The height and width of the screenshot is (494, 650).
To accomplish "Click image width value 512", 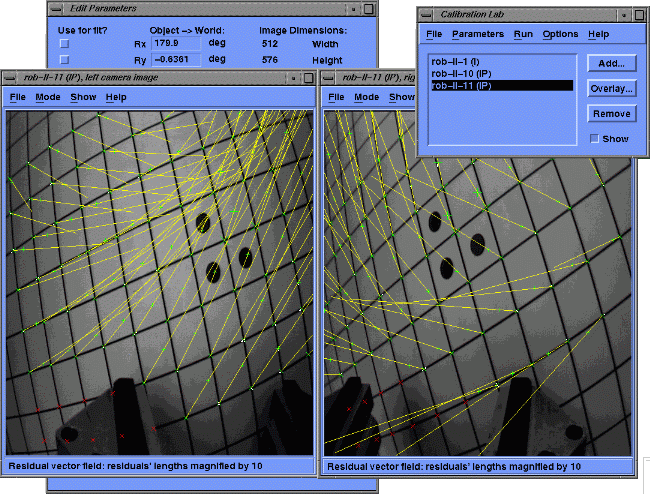I will pyautogui.click(x=269, y=44).
